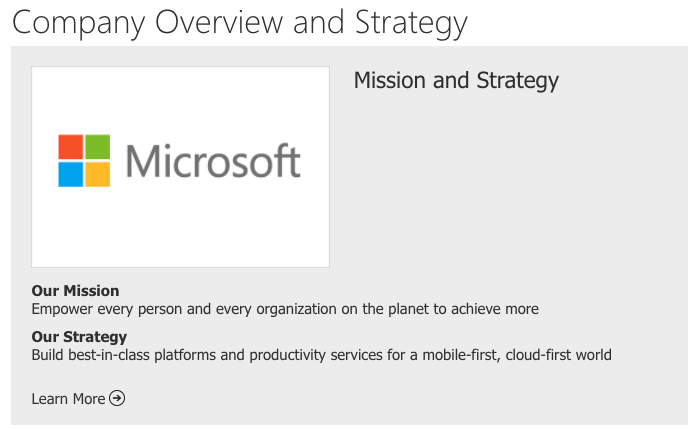Open the Mission and Strategy heading
Image resolution: width=688 pixels, height=430 pixels.
pos(456,81)
